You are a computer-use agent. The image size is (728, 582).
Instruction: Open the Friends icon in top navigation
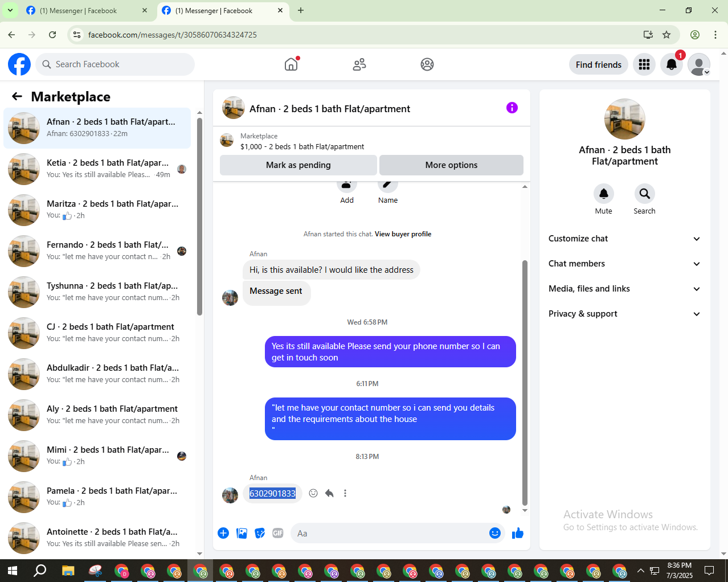click(x=359, y=64)
